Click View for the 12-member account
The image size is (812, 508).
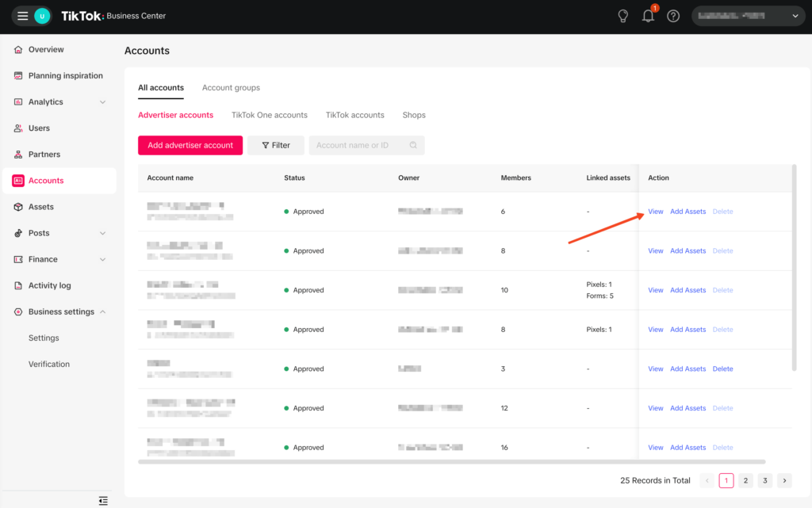pos(656,408)
